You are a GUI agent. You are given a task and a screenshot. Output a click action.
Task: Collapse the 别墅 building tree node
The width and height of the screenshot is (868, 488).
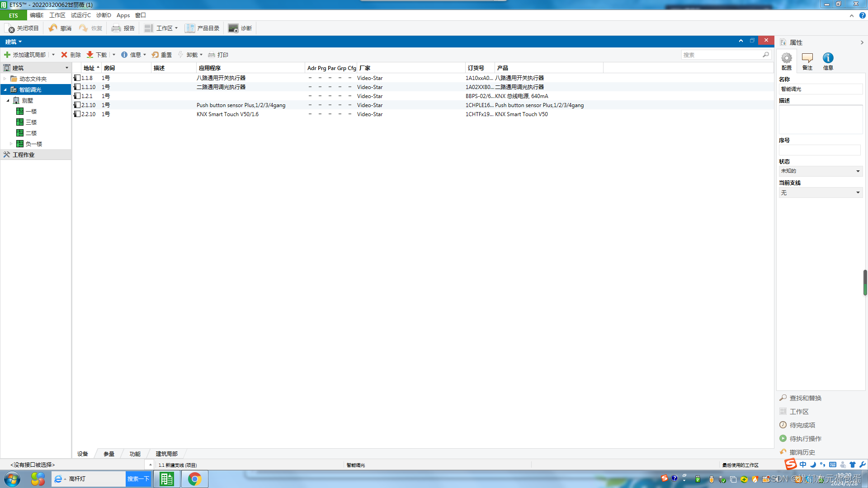[8, 100]
